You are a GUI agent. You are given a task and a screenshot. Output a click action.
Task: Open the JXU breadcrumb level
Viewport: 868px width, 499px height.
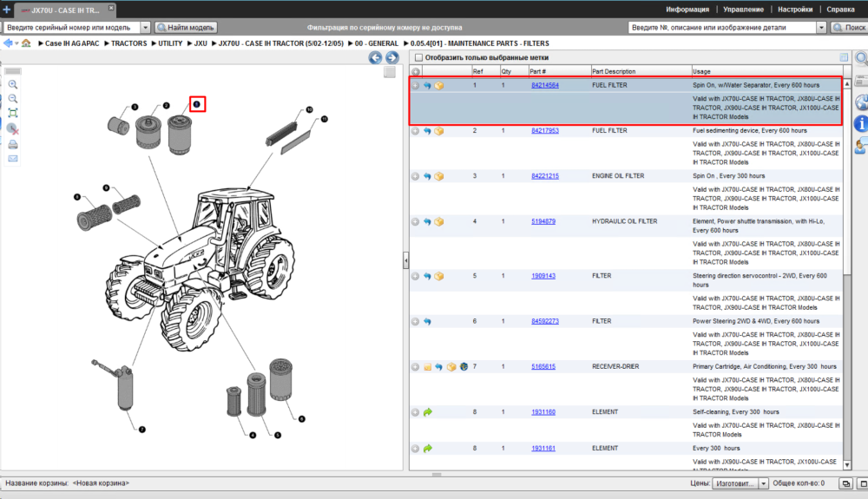[x=201, y=43]
